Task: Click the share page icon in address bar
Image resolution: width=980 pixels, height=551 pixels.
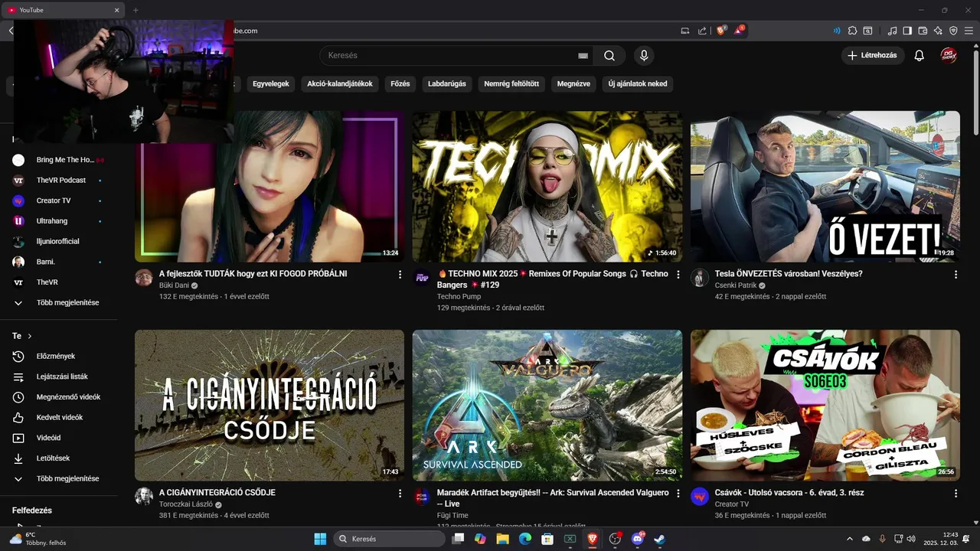Action: point(702,31)
